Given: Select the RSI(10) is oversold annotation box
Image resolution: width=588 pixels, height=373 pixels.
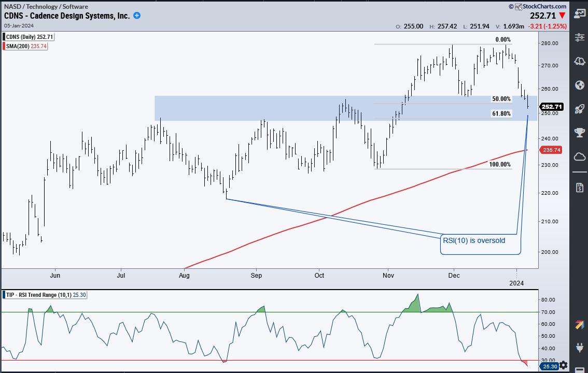Looking at the screenshot, I should pyautogui.click(x=480, y=243).
